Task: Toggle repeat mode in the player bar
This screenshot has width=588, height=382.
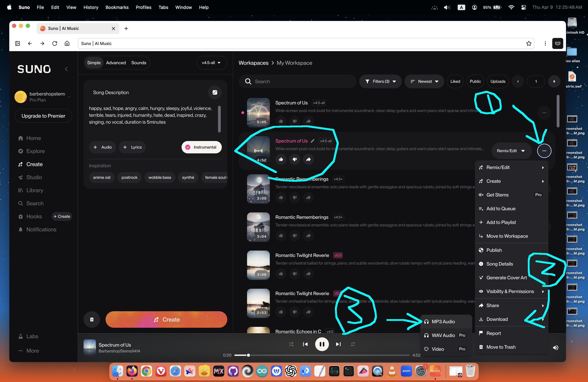Action: coord(353,344)
